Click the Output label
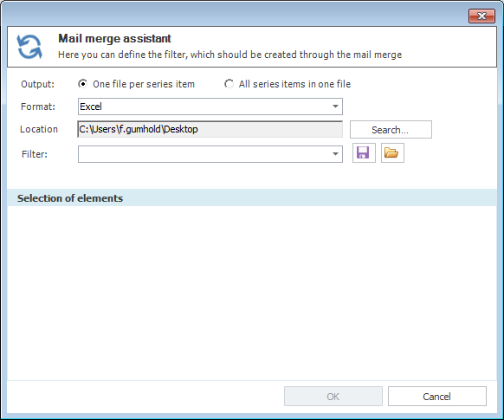This screenshot has width=504, height=420. click(x=37, y=84)
